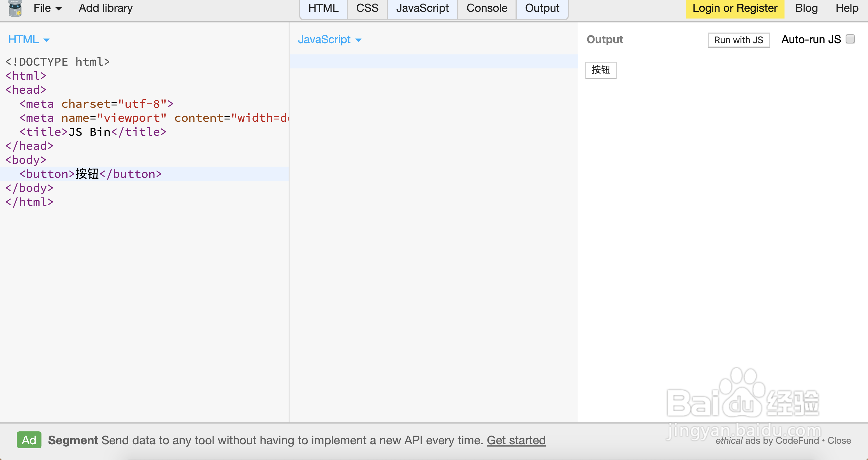Open Add library
This screenshot has height=460, width=868.
coord(105,8)
